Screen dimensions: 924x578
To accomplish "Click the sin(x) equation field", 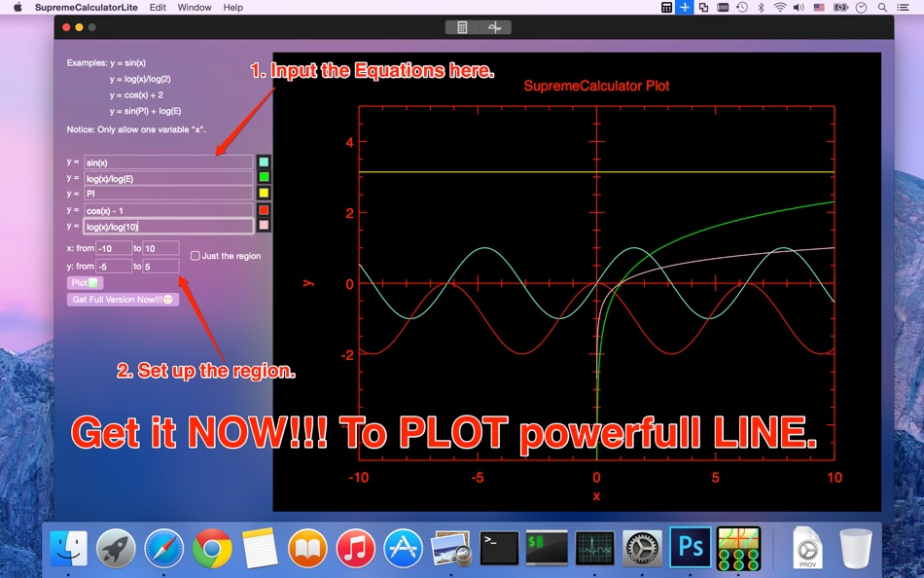I will coord(168,163).
